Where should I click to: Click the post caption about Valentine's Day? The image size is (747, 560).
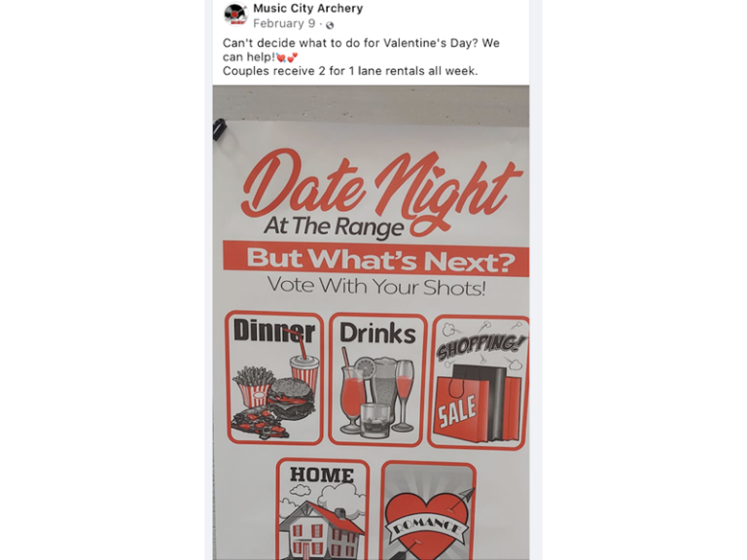[361, 50]
